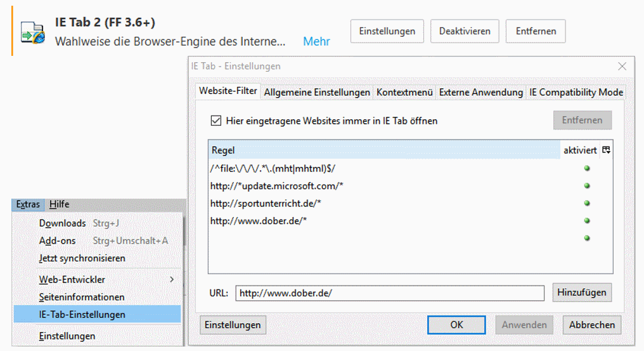Click the column picker icon beside aktiviert
The height and width of the screenshot is (351, 644).
pos(606,150)
